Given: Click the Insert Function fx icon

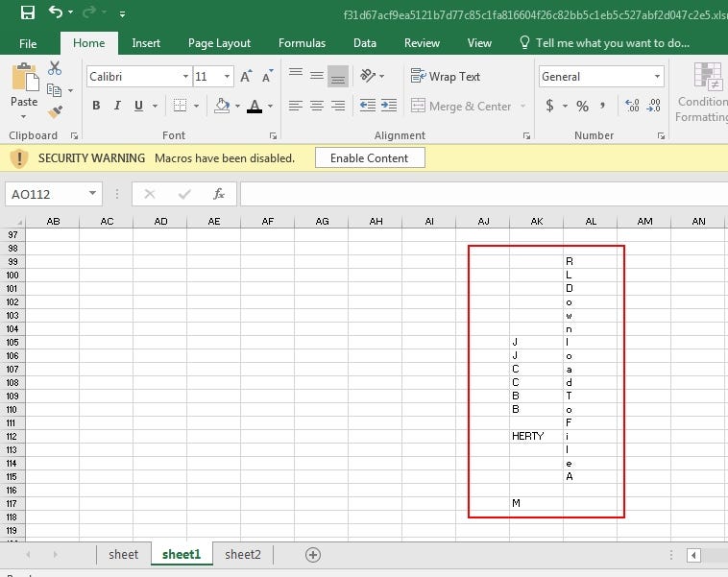Looking at the screenshot, I should coord(219,194).
